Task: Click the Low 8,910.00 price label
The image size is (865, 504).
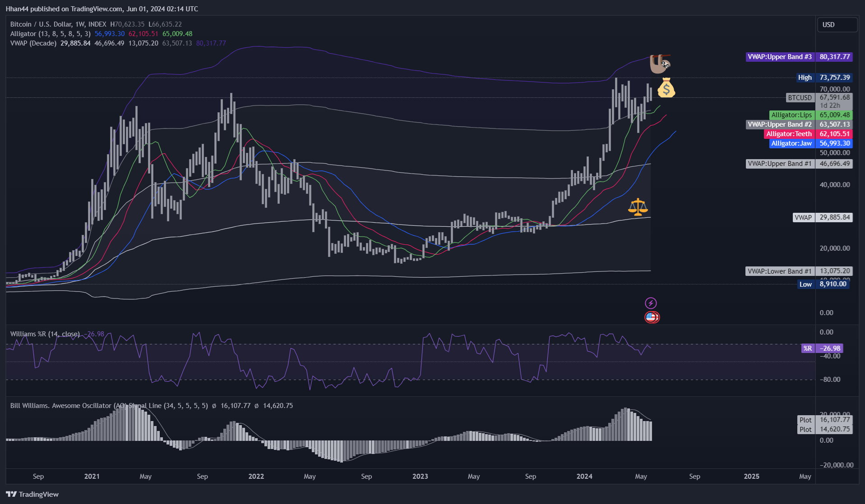Action: tap(824, 284)
